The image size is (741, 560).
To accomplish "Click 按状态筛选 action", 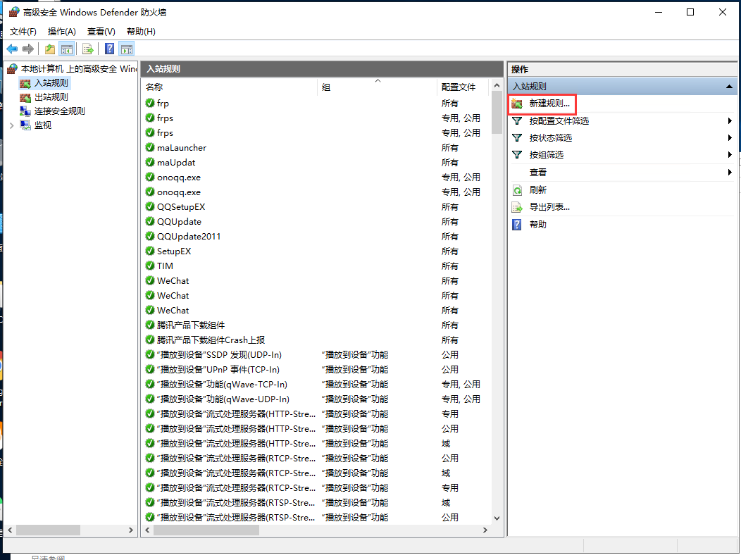I will (551, 138).
